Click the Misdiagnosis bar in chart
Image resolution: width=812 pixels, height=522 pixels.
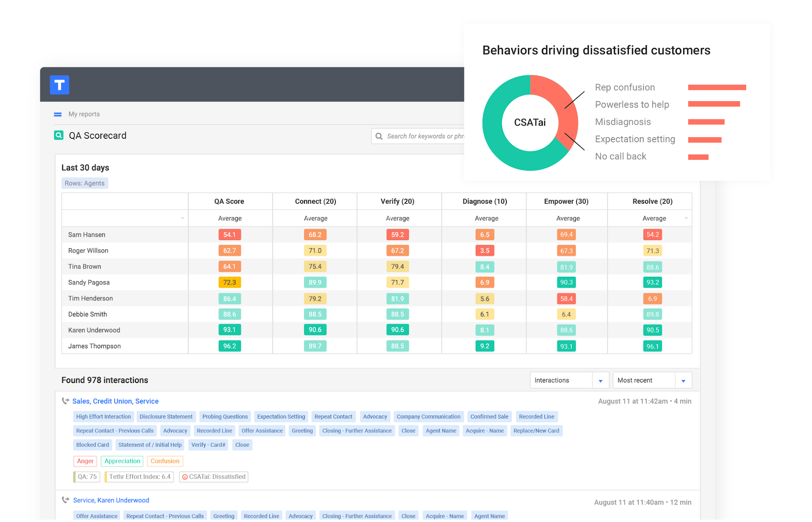tap(706, 122)
